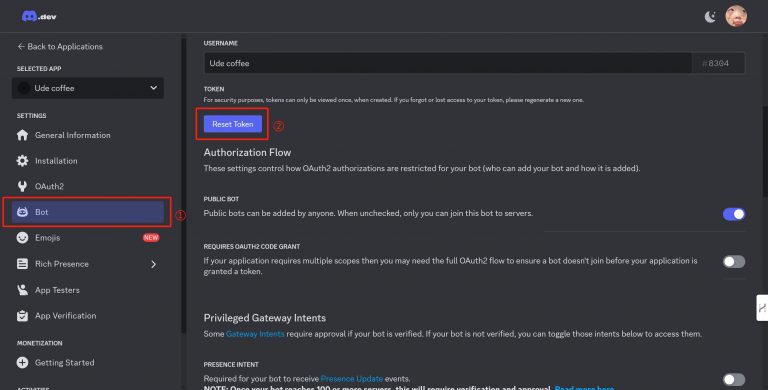Viewport: 768px width, 390px height.
Task: Expand the Rich Presence submenu chevron
Action: pyautogui.click(x=153, y=264)
